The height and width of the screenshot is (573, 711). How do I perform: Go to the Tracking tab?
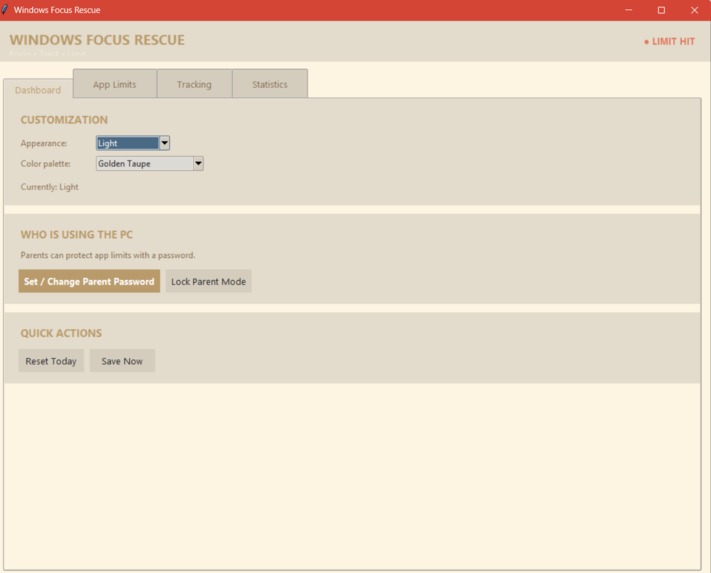point(195,84)
